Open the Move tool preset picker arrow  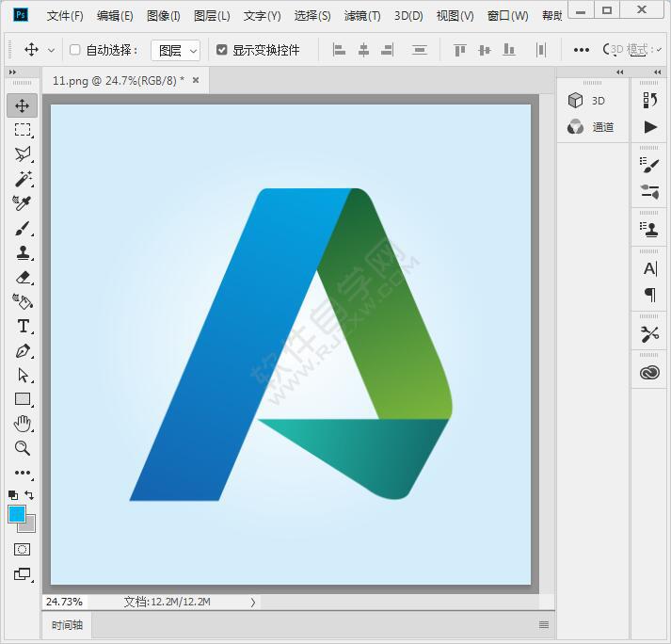[x=52, y=51]
